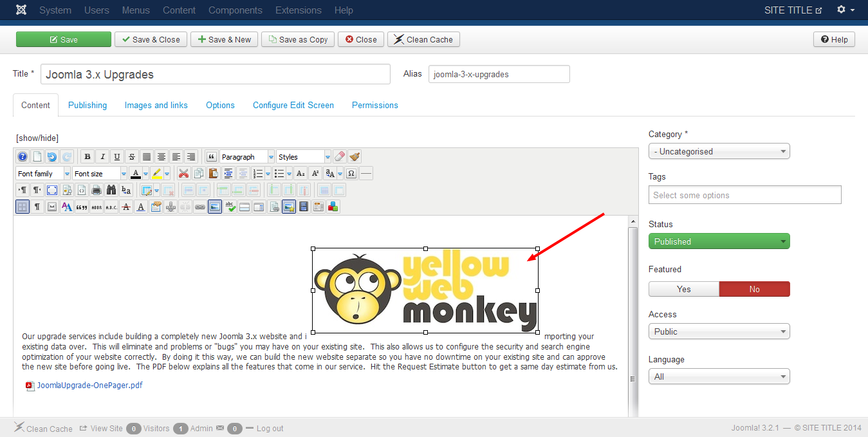Open the Paragraph format dropdown
The width and height of the screenshot is (868, 437).
coord(247,156)
